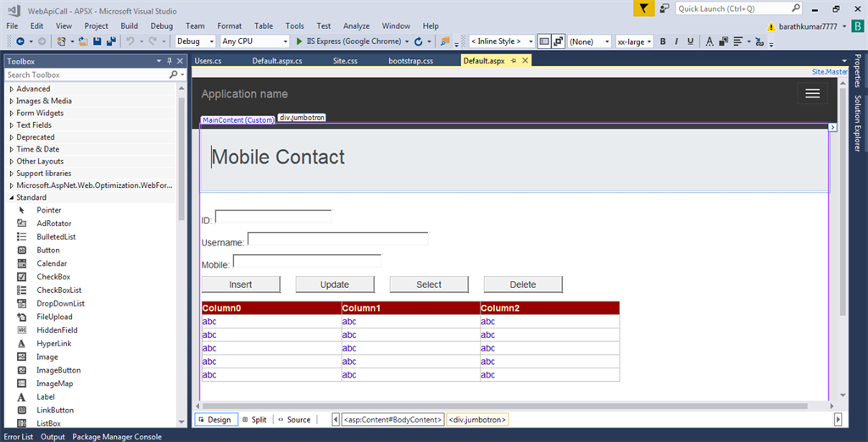Select the DropDownList control in Toolbox
This screenshot has height=442, width=868.
(61, 303)
